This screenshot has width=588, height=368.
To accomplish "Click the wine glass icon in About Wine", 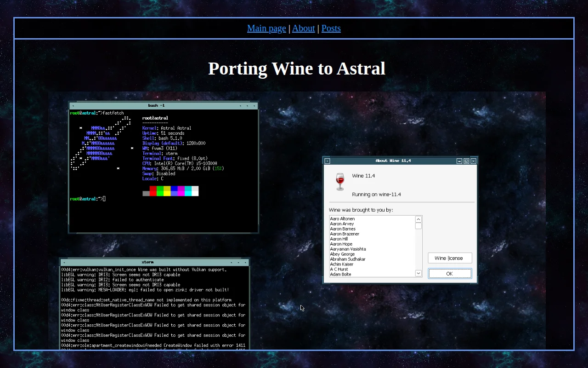I will tap(340, 182).
